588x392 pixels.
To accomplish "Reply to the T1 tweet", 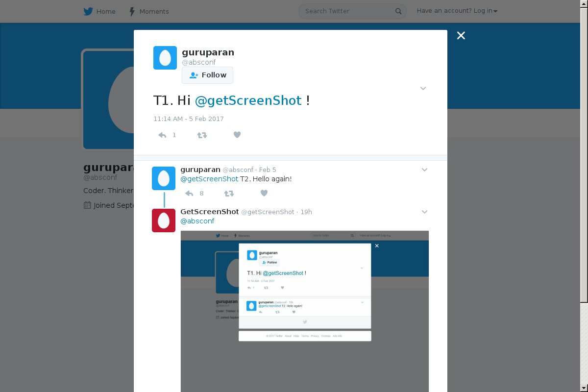I will [x=162, y=135].
